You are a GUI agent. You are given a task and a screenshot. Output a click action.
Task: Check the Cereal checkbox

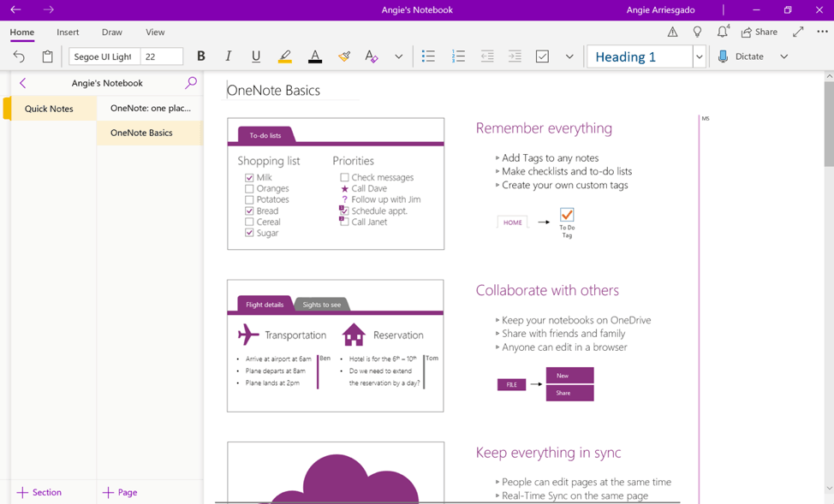tap(249, 222)
